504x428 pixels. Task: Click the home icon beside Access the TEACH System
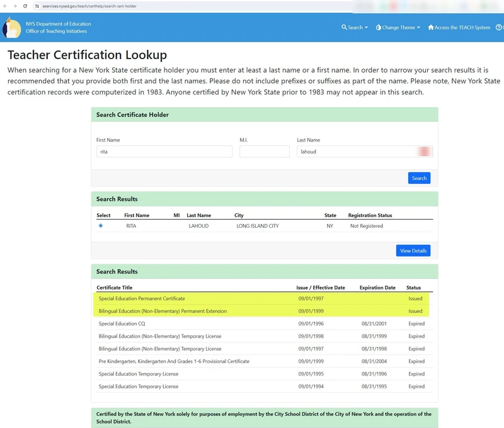point(431,28)
